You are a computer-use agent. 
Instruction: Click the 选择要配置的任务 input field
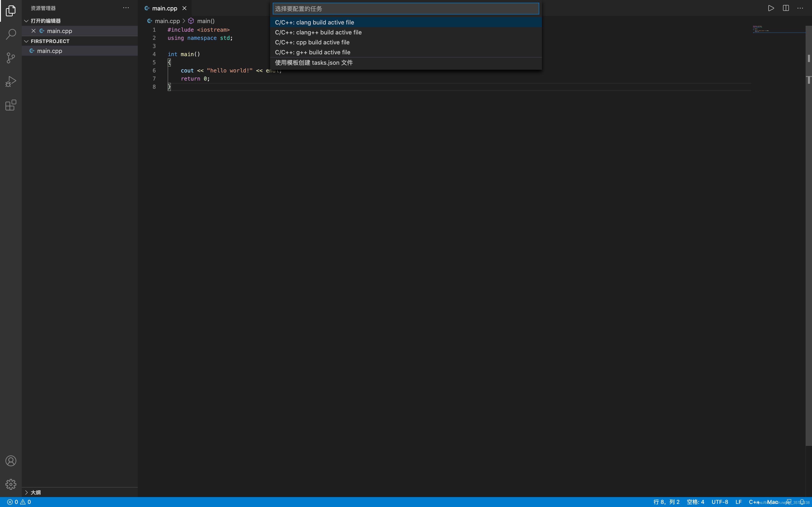tap(405, 9)
